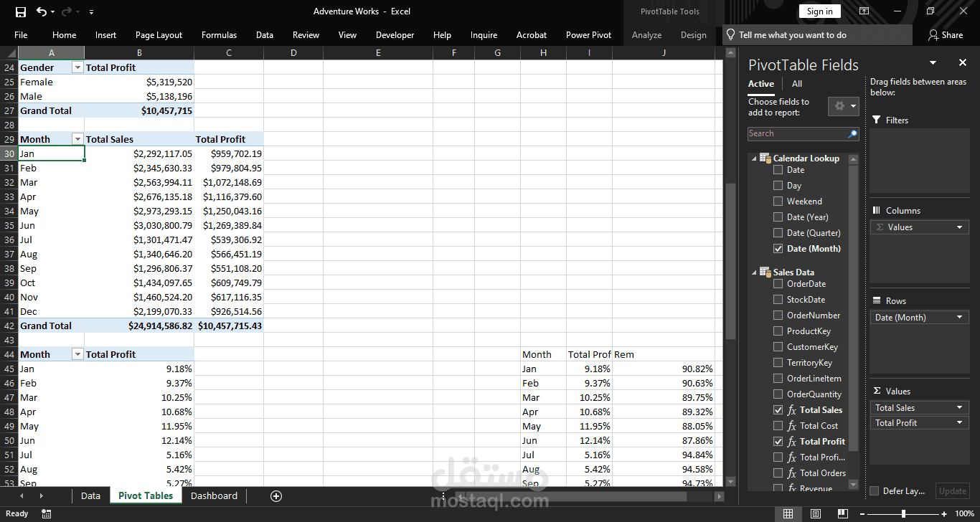Viewport: 980px width, 522px height.
Task: Click the zoom in plus icon
Action: (x=946, y=513)
